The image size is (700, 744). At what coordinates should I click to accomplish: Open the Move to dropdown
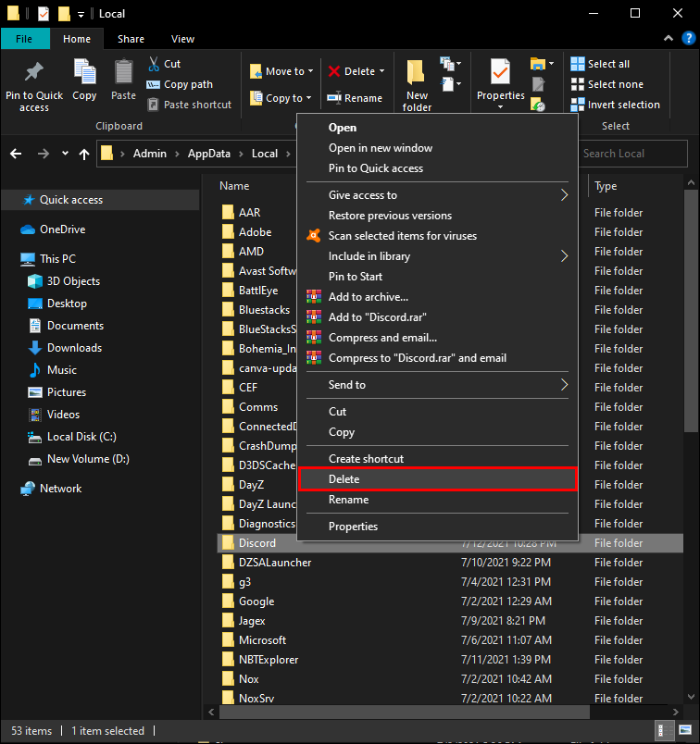[281, 71]
